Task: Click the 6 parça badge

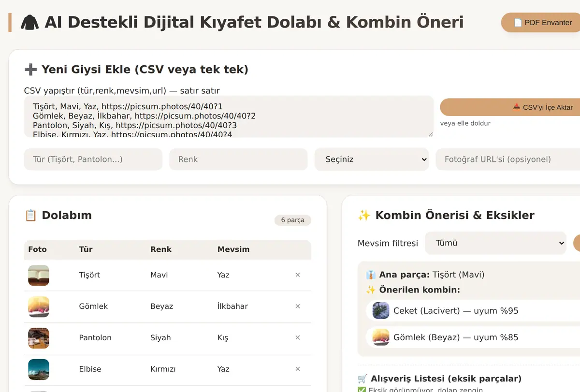Action: (x=293, y=220)
